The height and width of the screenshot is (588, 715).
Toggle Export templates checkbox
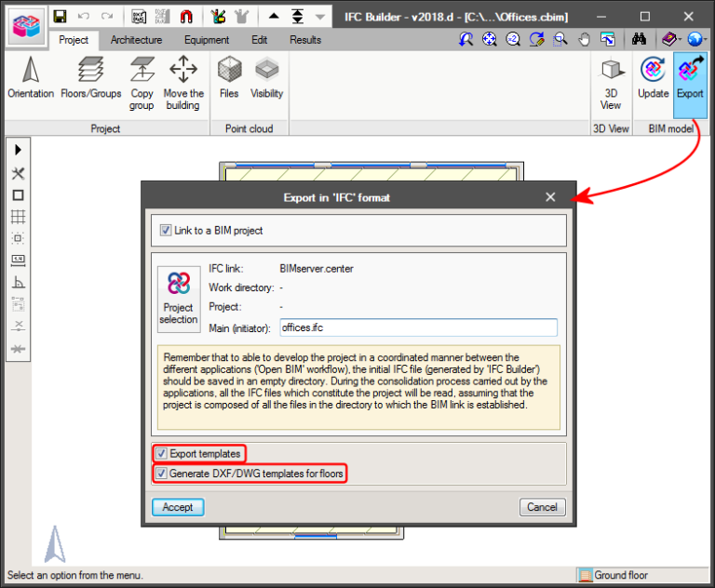pos(161,453)
